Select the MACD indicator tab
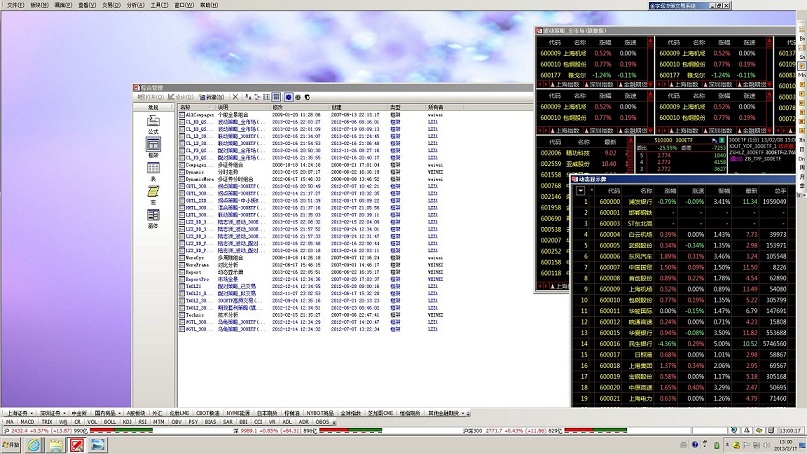 (27, 422)
